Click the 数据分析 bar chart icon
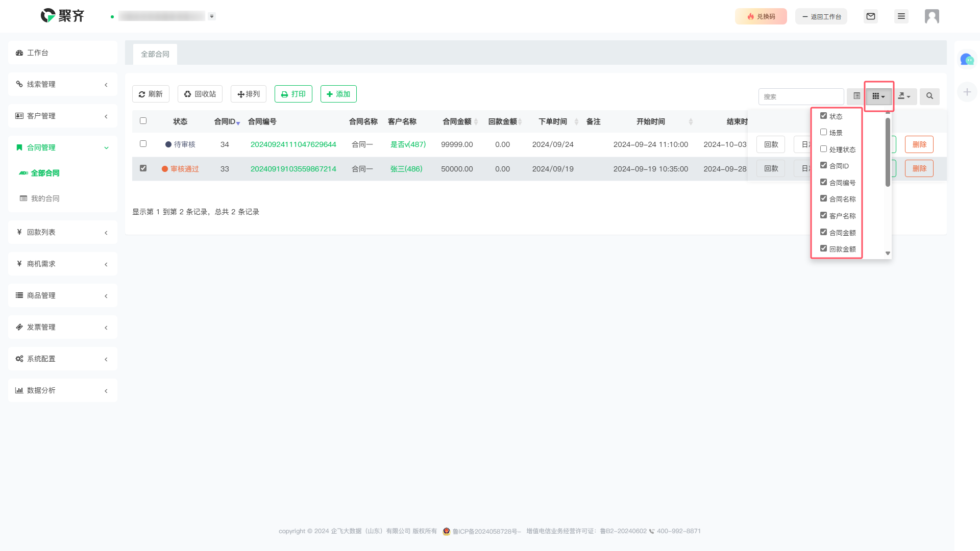Viewport: 980px width, 551px height. (19, 390)
